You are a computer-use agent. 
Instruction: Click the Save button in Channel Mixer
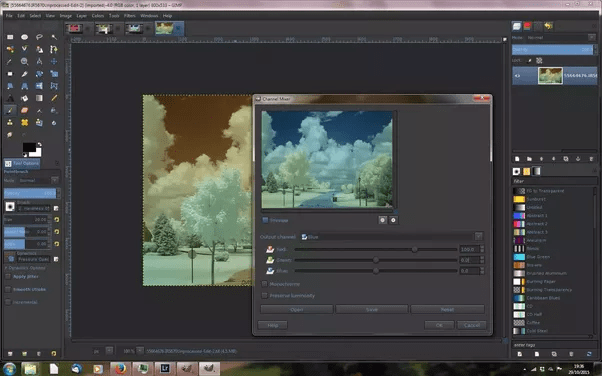click(x=372, y=309)
